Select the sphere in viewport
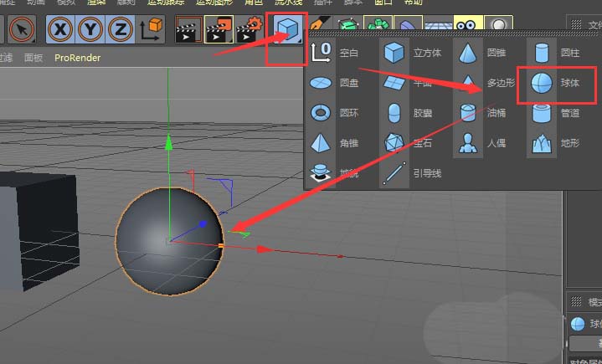602x364 pixels. pos(169,241)
